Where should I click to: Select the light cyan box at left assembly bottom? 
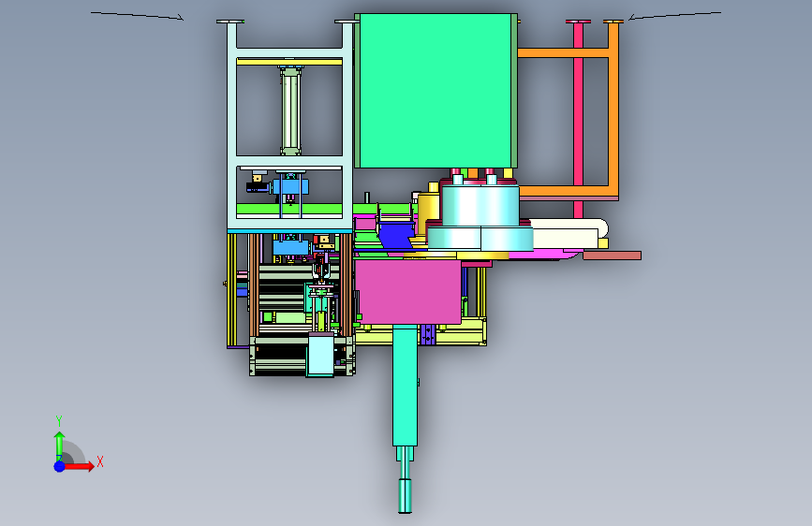320,354
